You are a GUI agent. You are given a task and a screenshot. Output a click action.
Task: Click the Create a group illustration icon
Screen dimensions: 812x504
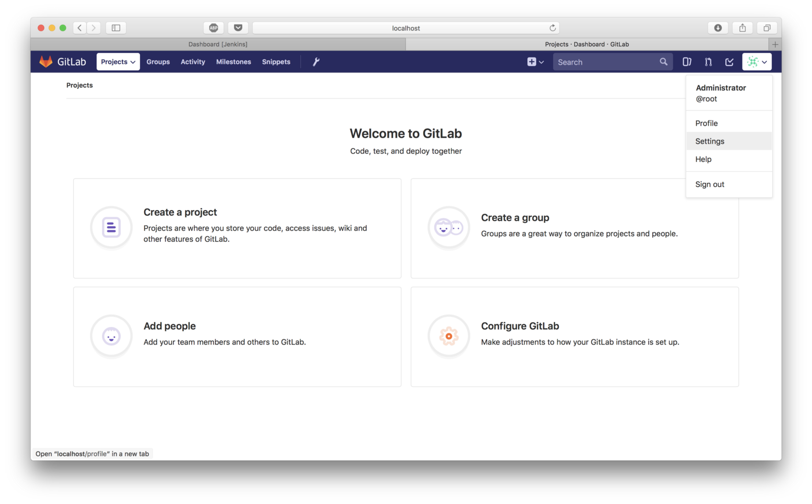point(449,227)
